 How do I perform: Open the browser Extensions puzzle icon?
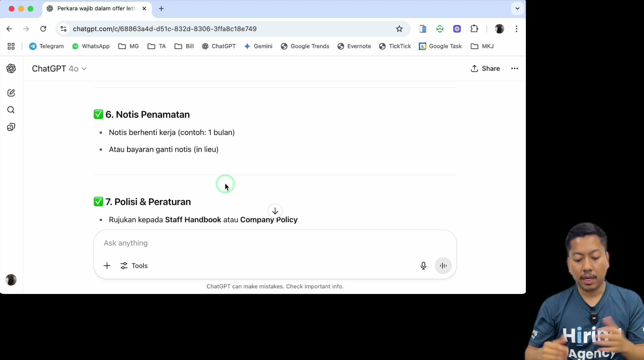(x=474, y=29)
